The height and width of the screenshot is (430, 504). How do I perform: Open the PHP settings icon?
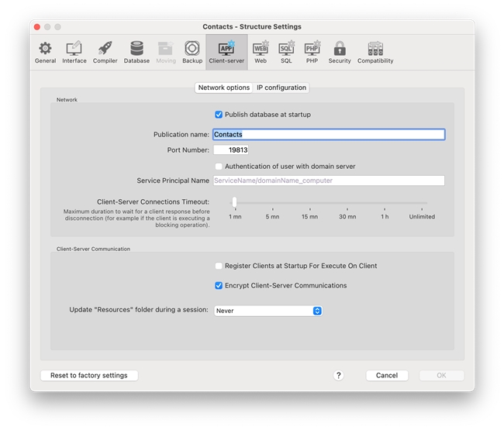[x=312, y=49]
